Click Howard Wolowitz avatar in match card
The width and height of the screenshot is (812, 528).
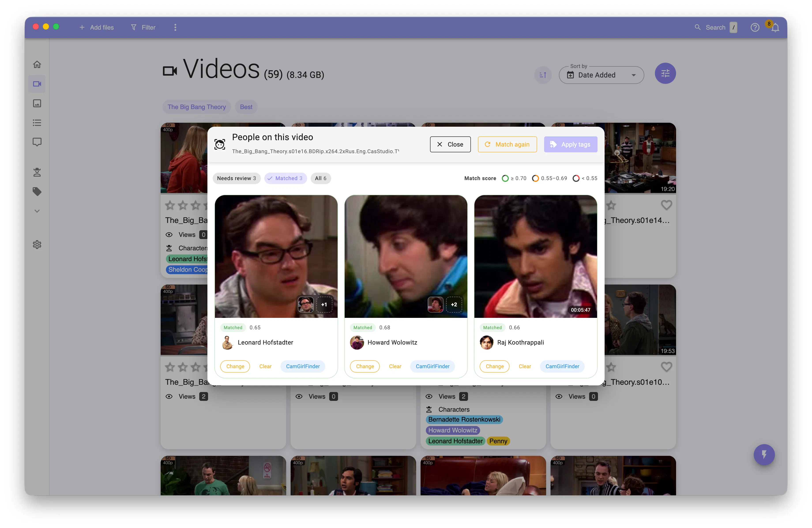[357, 342]
